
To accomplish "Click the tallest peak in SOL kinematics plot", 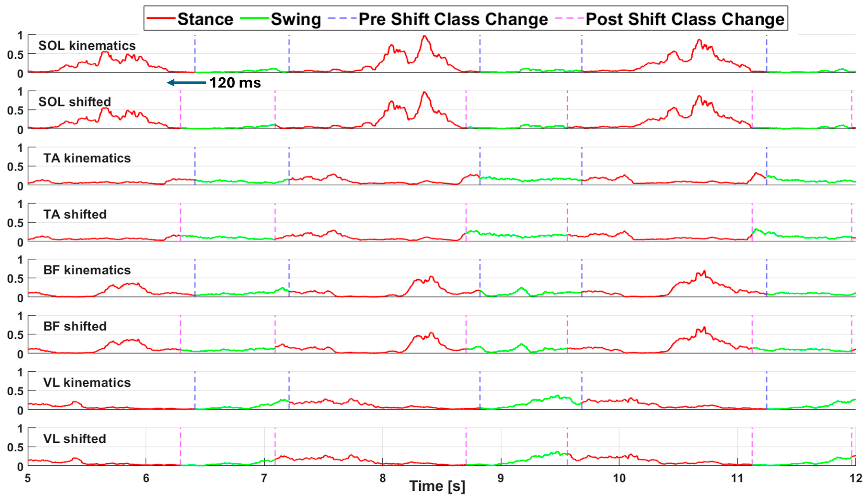I will point(425,36).
